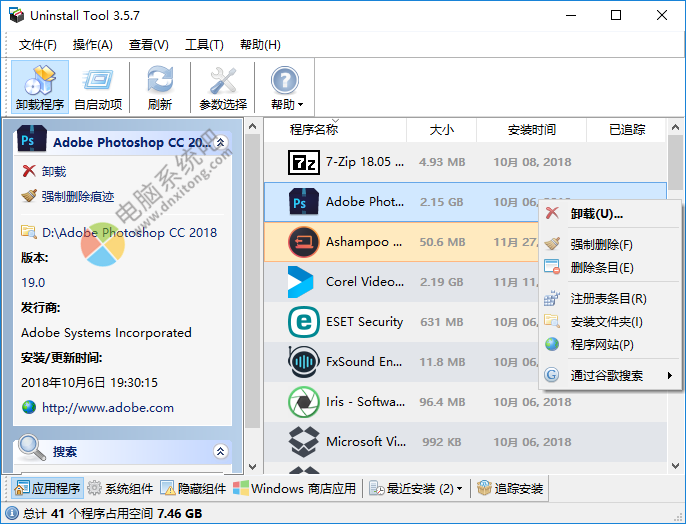Sort by 安装时间 column header

(x=532, y=129)
